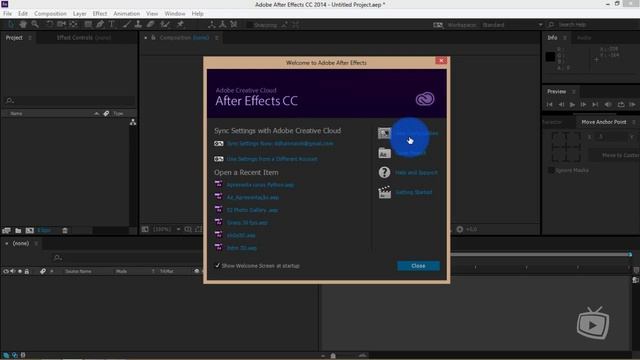Select the Pan Behind anchor point tool
This screenshot has width=640, height=360.
[x=73, y=24]
